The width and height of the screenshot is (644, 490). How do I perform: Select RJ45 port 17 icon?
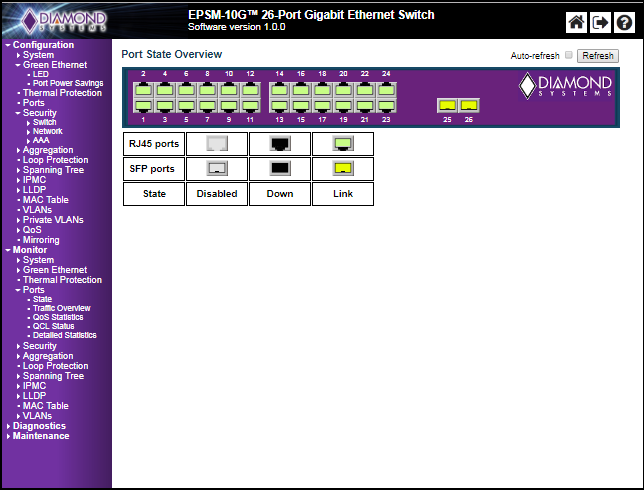(322, 105)
